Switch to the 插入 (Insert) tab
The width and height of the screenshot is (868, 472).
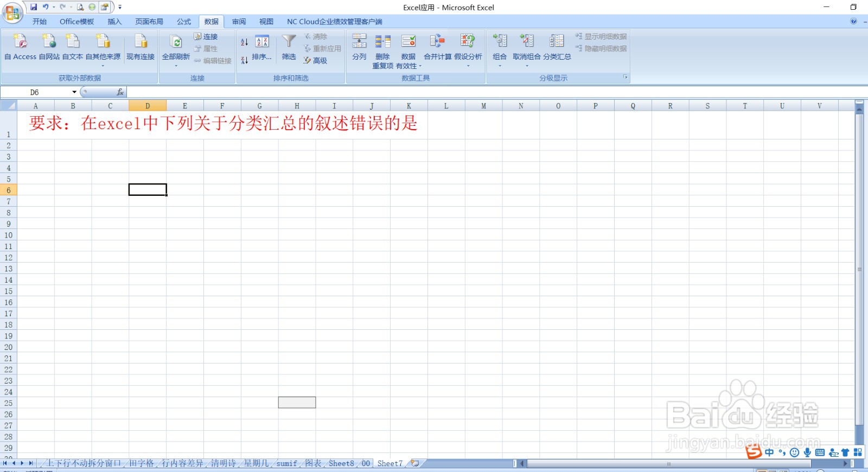coord(114,22)
